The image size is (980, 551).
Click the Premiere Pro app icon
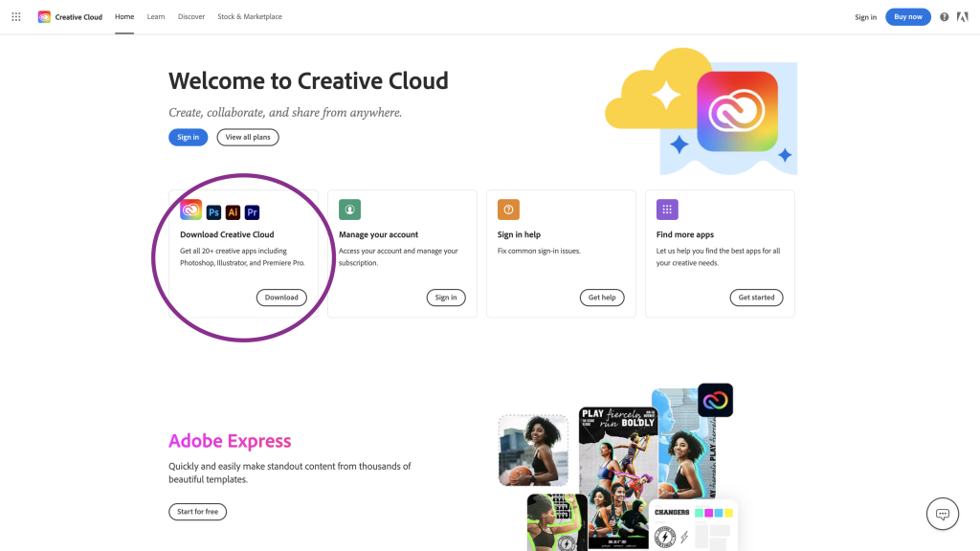point(253,212)
